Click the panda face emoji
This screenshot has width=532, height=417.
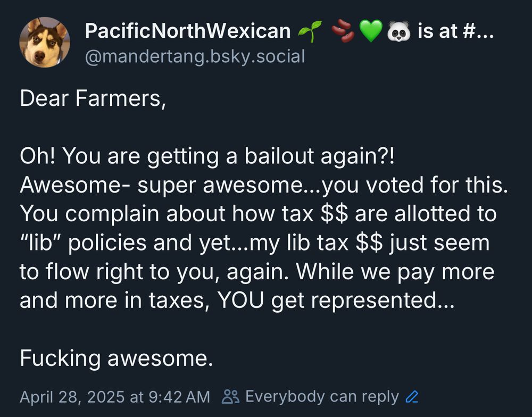tap(398, 31)
